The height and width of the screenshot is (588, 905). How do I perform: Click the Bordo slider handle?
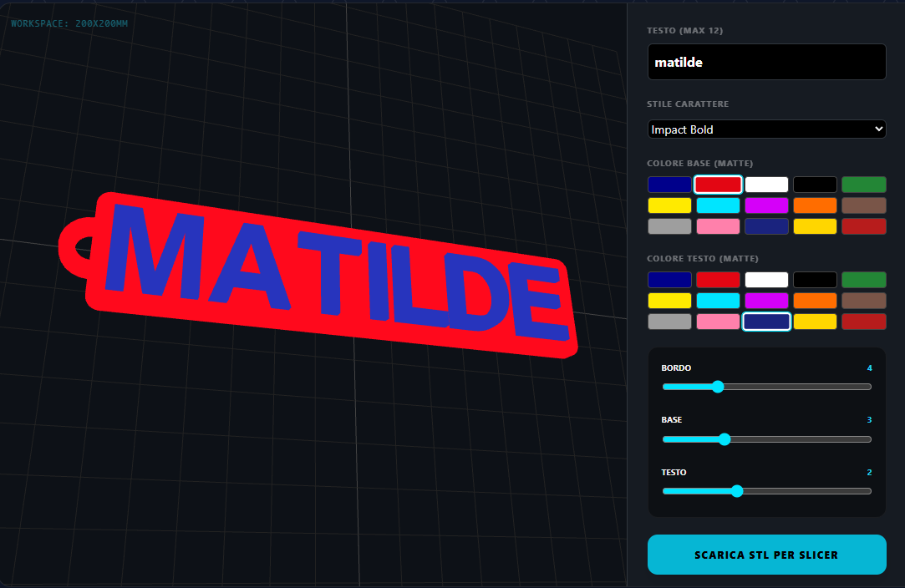click(718, 387)
